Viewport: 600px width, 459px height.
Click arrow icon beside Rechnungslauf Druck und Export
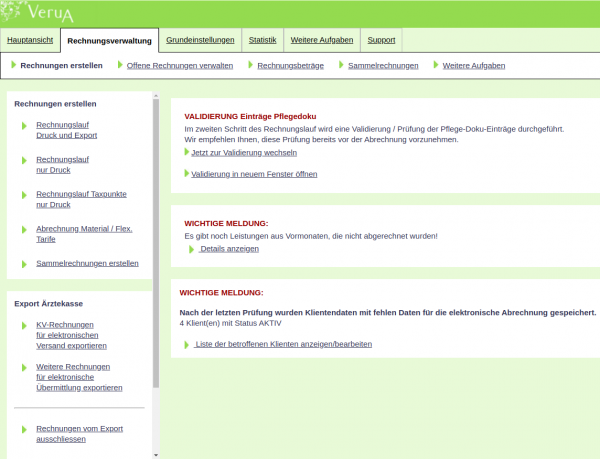pos(24,125)
